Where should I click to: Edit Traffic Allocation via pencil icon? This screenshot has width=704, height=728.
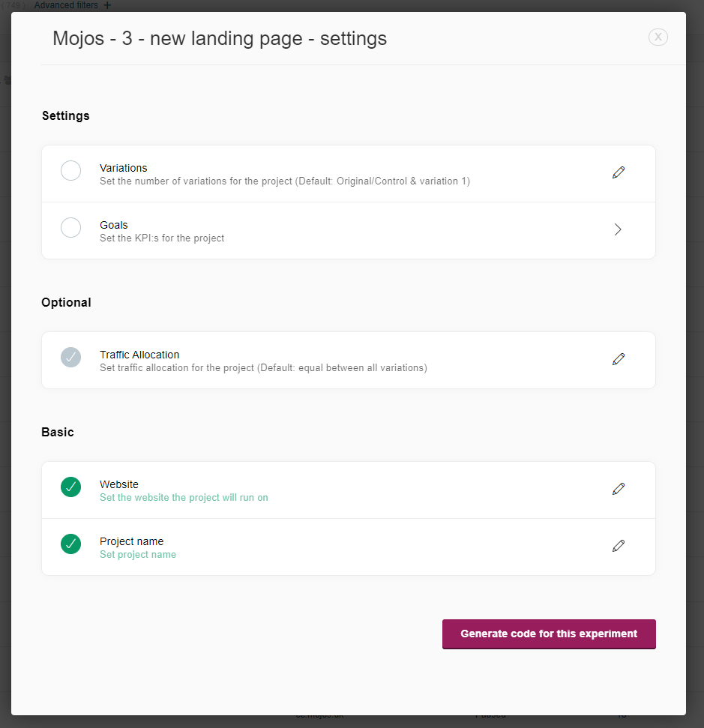[618, 359]
